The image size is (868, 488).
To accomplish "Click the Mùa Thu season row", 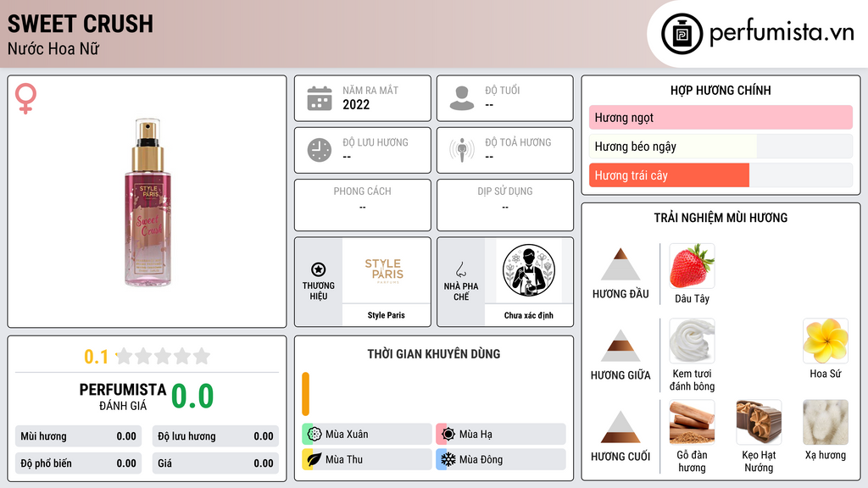I will (x=367, y=459).
